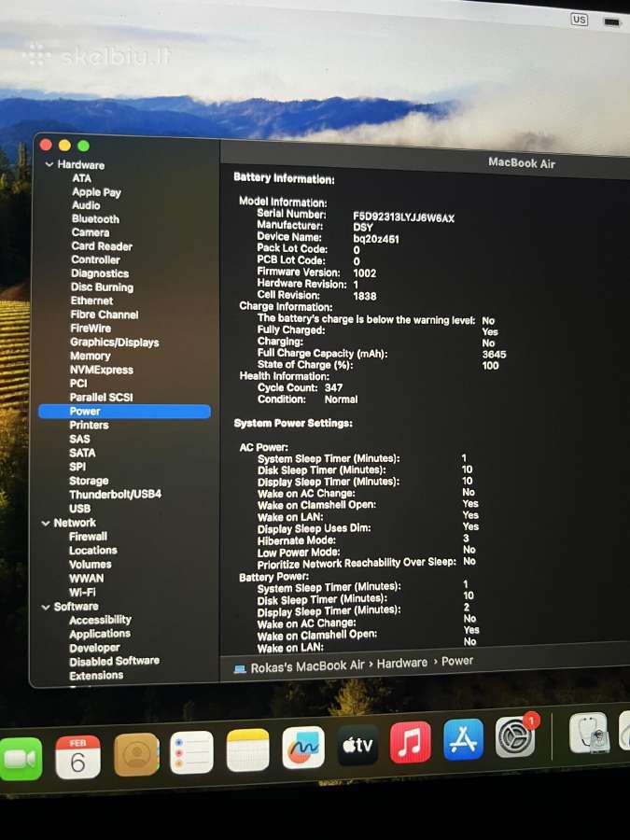Image resolution: width=630 pixels, height=840 pixels.
Task: Select Diagnostics in the sidebar
Action: pos(100,273)
